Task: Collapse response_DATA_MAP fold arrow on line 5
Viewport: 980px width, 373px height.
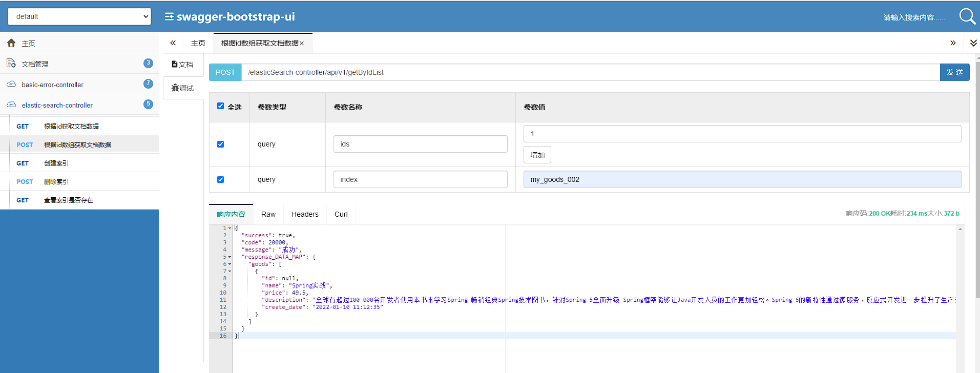Action: (230, 257)
